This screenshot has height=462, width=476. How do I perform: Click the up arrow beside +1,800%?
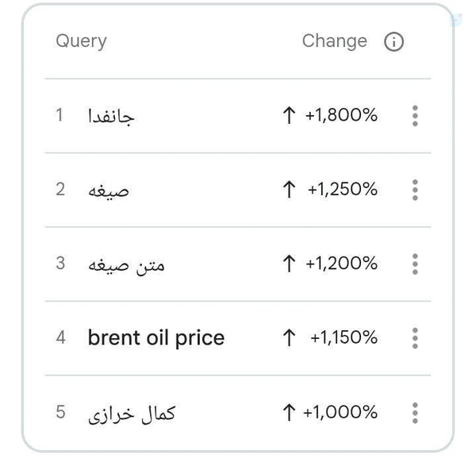click(x=289, y=115)
